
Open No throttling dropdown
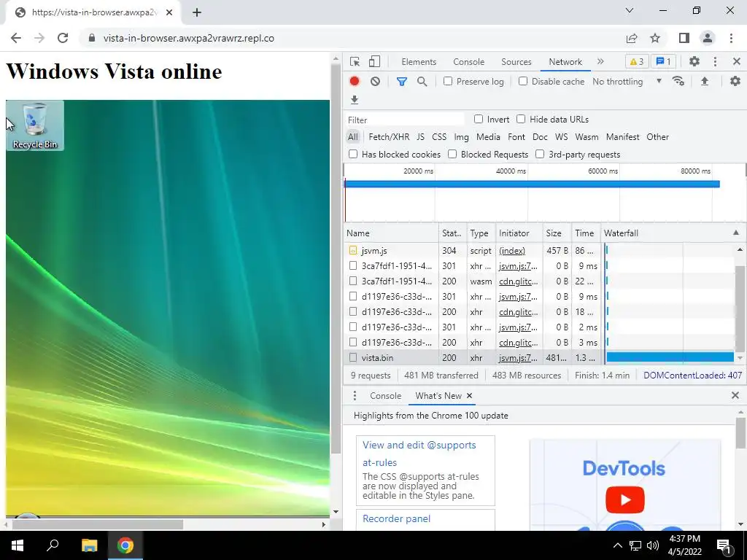pyautogui.click(x=627, y=82)
